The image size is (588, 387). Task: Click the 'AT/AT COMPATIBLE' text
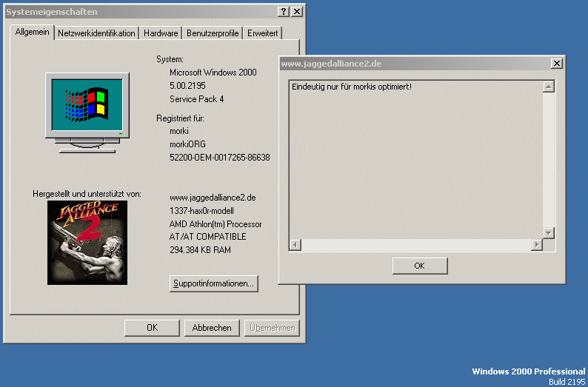point(208,237)
